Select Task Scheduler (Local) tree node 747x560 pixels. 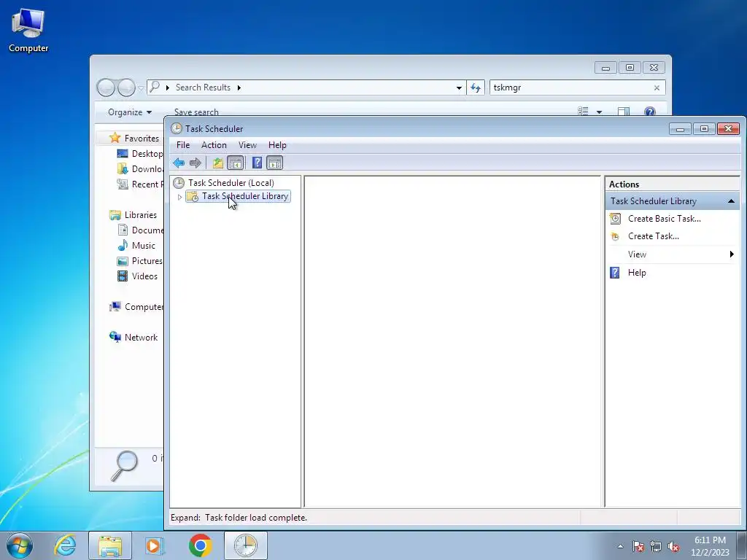click(x=231, y=183)
